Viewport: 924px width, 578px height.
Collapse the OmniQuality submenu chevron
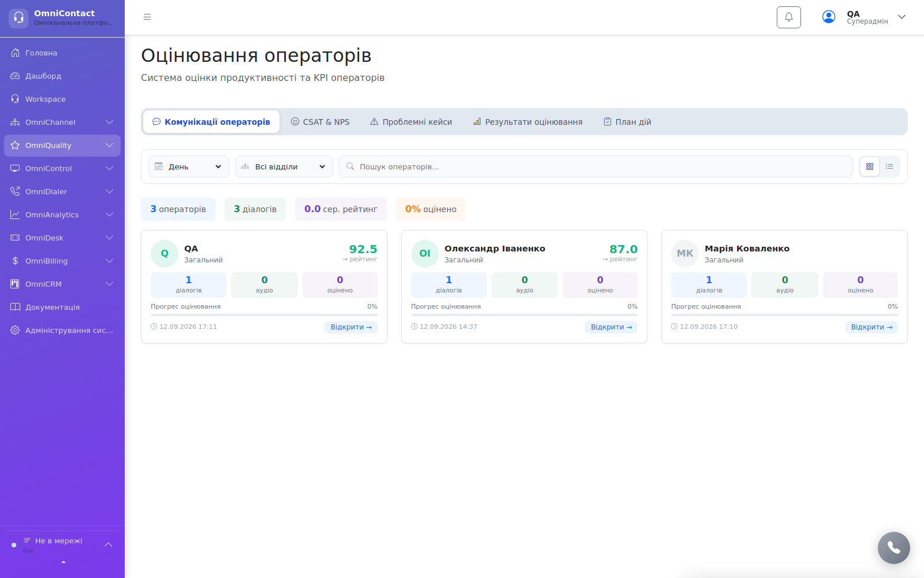(109, 145)
